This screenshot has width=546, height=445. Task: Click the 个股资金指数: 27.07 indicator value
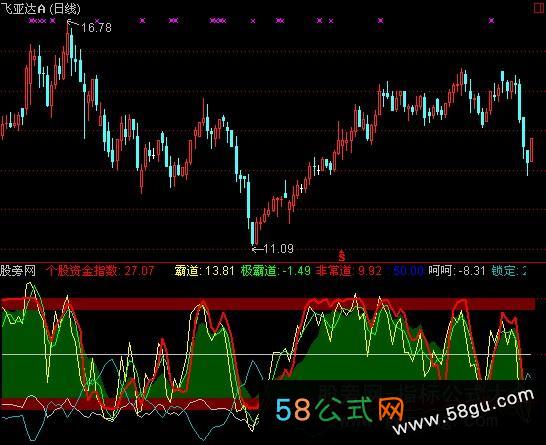100,271
